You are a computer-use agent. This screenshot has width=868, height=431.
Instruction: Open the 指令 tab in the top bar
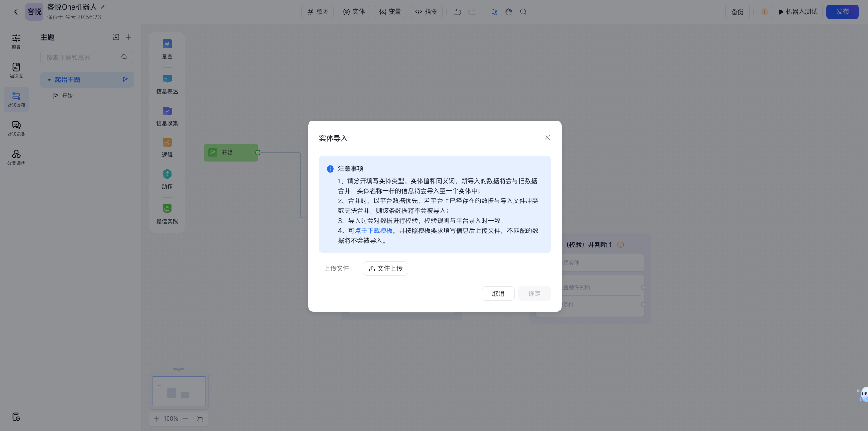pos(426,11)
